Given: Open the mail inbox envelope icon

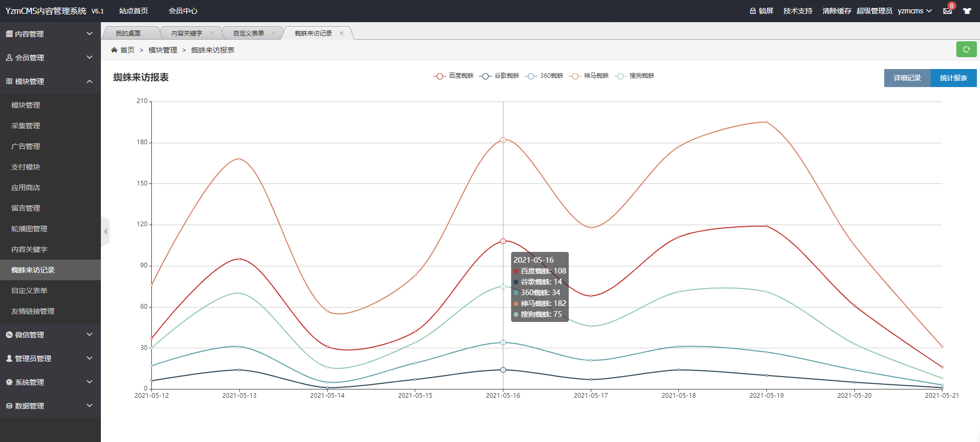Looking at the screenshot, I should tap(947, 11).
